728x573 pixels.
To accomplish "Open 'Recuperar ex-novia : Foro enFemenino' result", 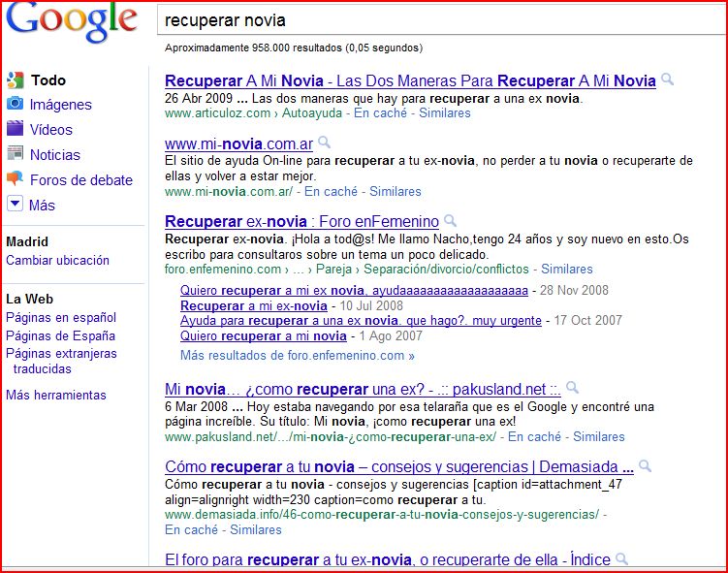I will pos(301,221).
